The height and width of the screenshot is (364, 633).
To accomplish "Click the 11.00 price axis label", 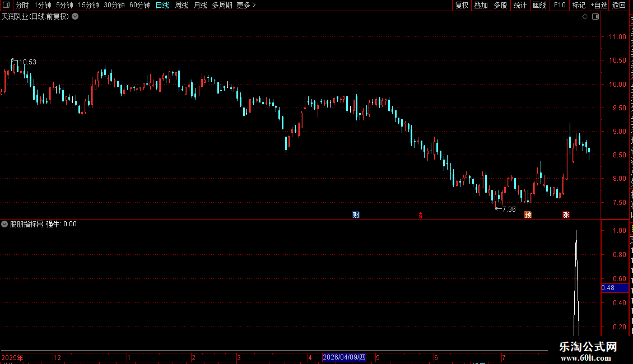I will [x=617, y=37].
